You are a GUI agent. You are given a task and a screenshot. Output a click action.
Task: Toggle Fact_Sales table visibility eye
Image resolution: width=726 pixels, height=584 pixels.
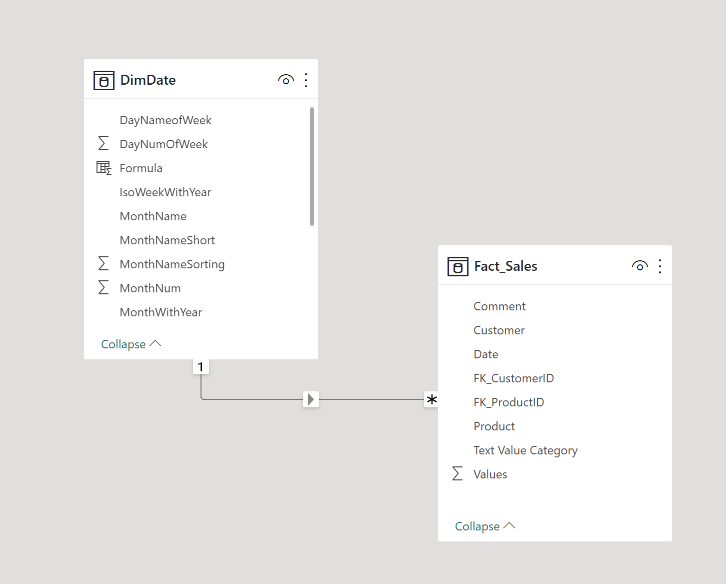[639, 266]
